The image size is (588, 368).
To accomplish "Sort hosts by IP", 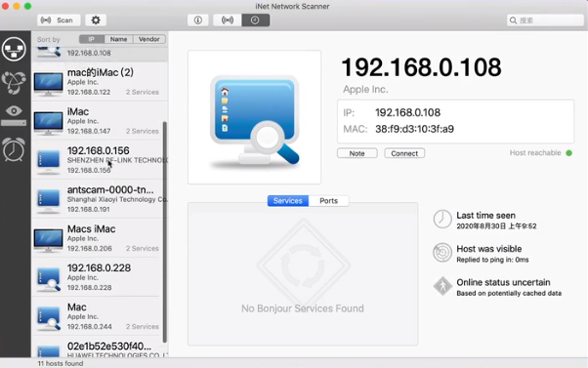I will click(x=92, y=39).
